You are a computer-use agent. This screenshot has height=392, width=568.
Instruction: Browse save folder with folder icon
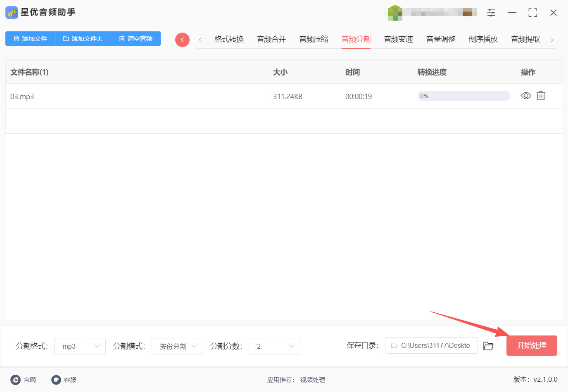(488, 346)
